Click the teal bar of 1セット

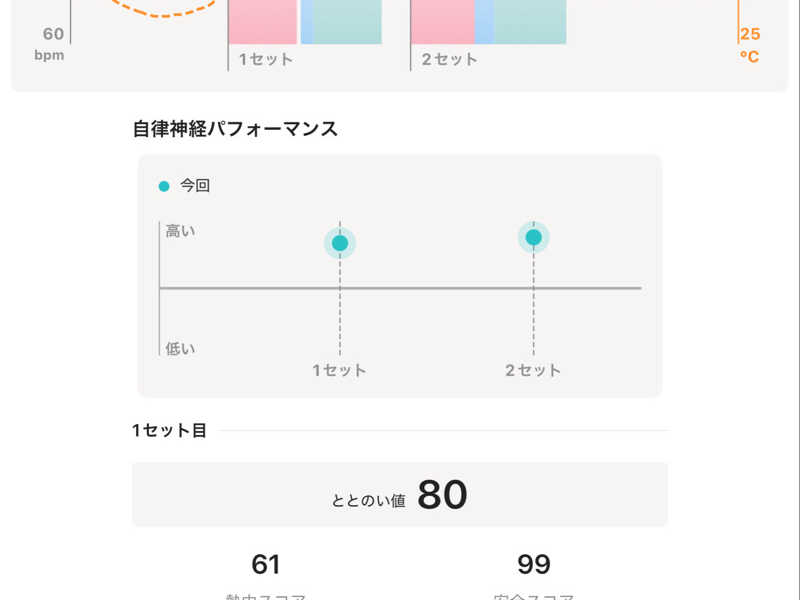pos(347,22)
